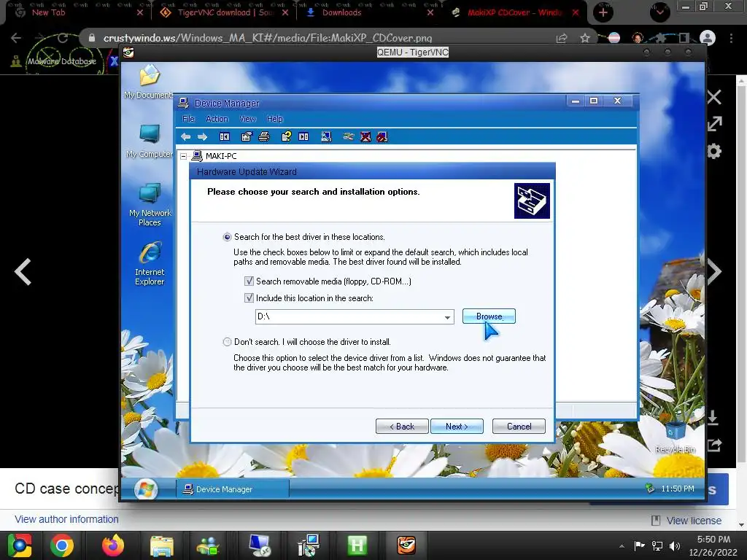Click the XP Start orb button
This screenshot has height=560, width=747.
click(146, 489)
